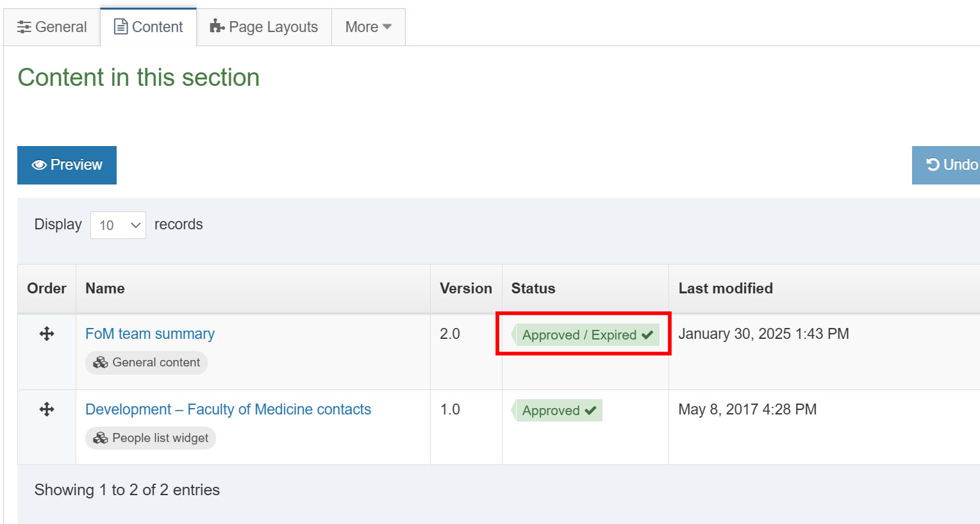980x524 pixels.
Task: Switch to the General tab
Action: [52, 27]
